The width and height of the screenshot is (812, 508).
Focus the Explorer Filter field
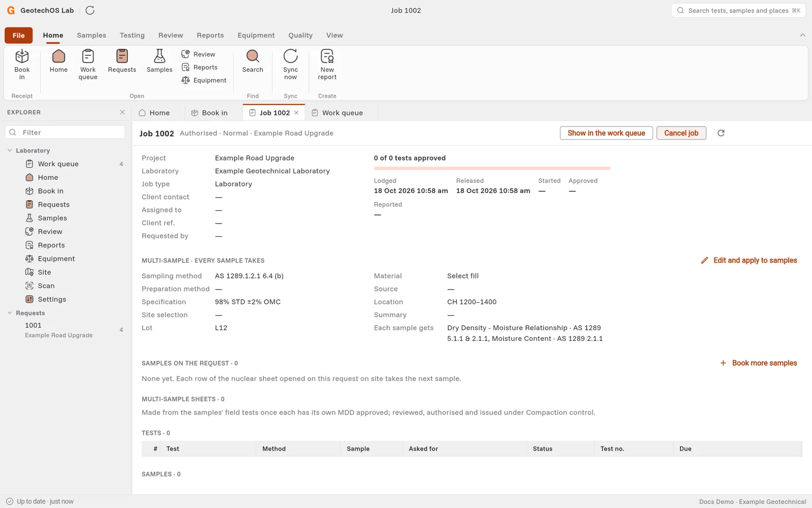coord(65,133)
